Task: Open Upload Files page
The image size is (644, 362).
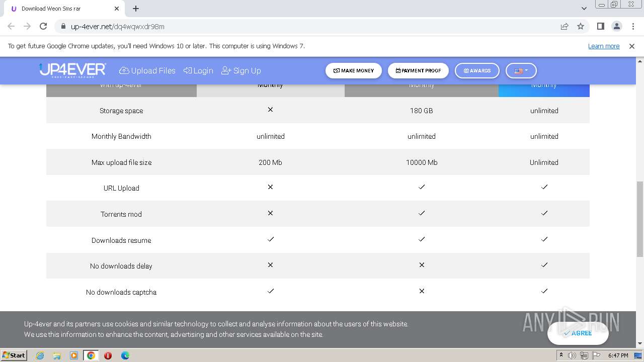Action: pyautogui.click(x=147, y=71)
